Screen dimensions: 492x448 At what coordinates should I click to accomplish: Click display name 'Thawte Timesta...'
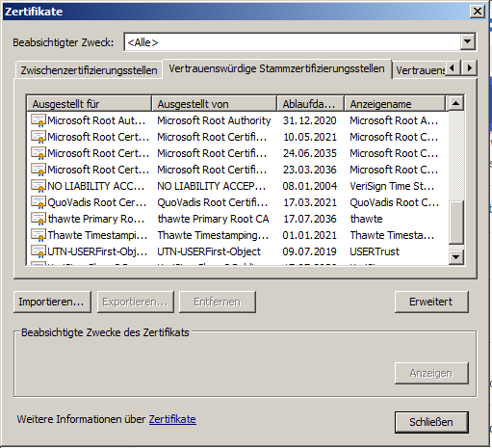392,235
